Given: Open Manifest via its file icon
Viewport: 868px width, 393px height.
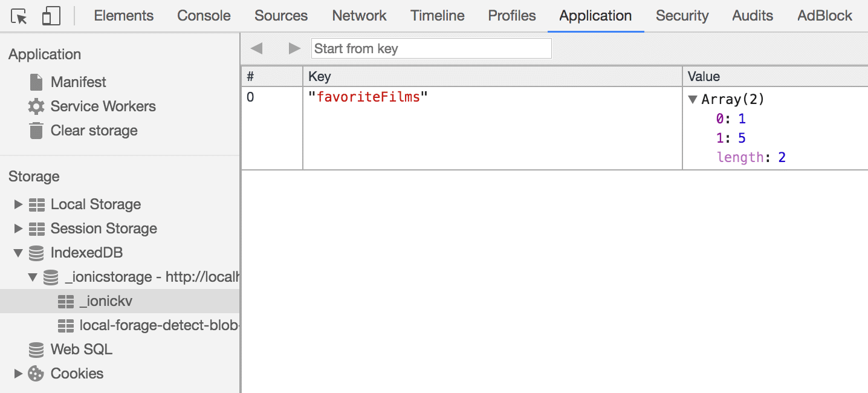Looking at the screenshot, I should tap(36, 82).
